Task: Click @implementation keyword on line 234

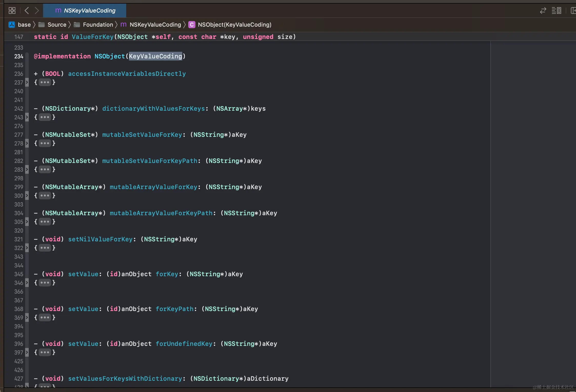Action: 62,56
